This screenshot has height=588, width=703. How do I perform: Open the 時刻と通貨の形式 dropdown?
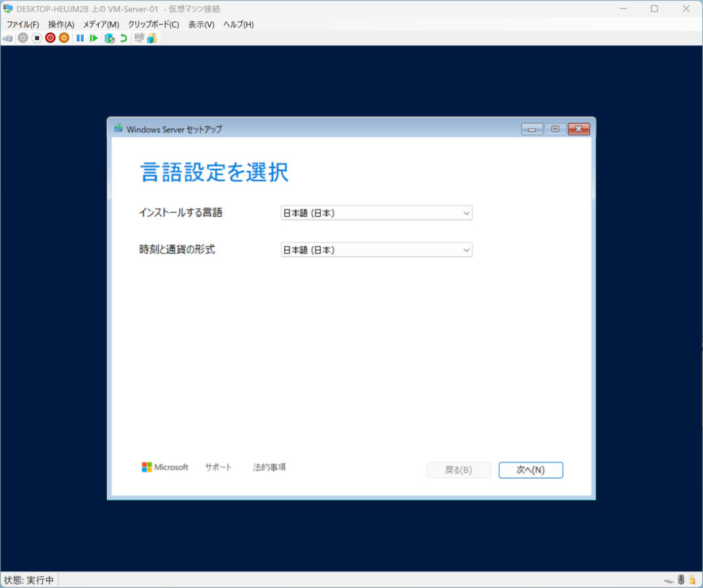point(376,250)
